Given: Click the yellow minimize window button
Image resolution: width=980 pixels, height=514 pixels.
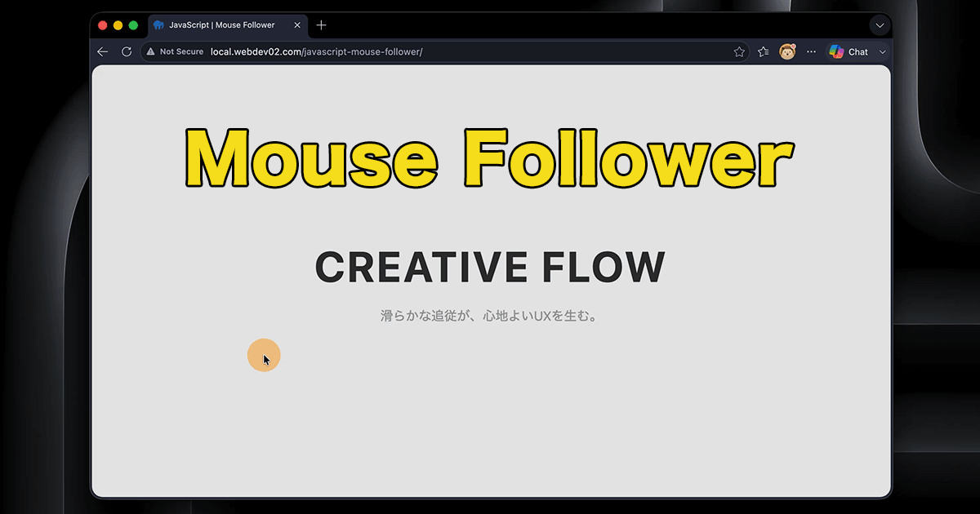Looking at the screenshot, I should pyautogui.click(x=118, y=25).
